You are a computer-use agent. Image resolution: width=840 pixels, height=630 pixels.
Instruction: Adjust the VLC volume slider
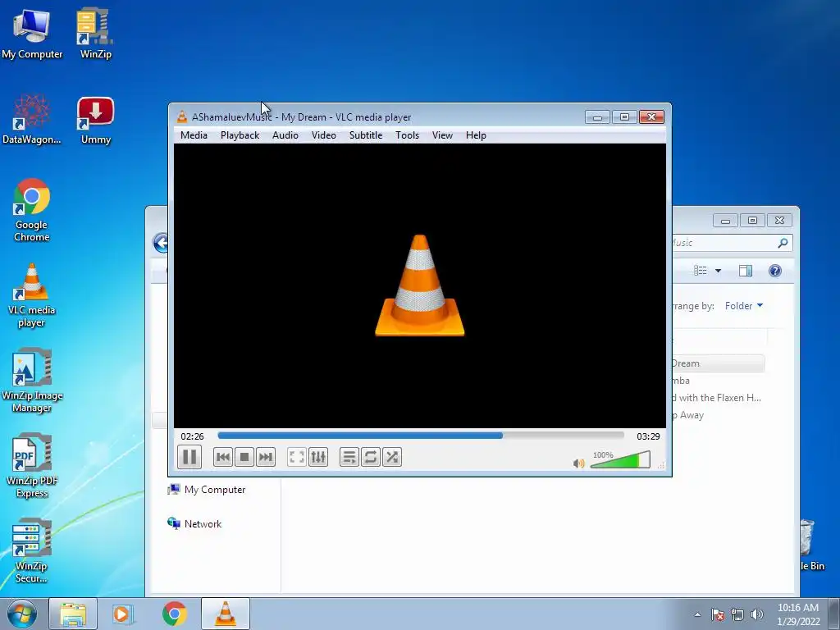[620, 459]
